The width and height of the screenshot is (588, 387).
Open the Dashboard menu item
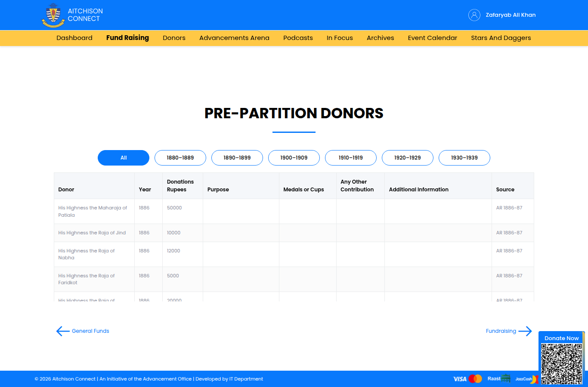click(x=74, y=38)
